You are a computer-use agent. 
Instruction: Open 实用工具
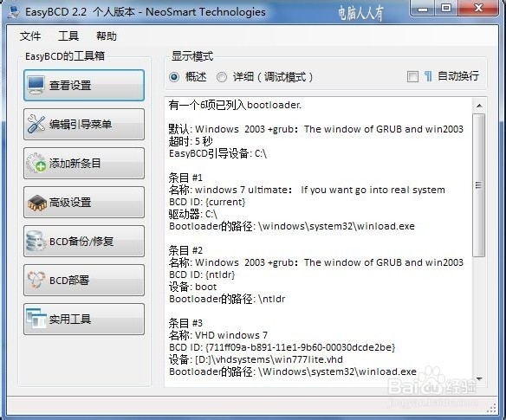(84, 319)
